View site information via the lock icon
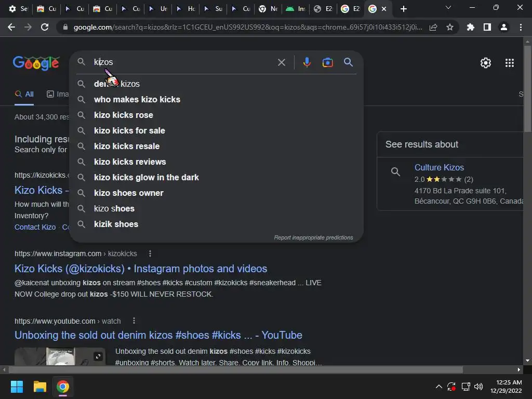 click(65, 27)
